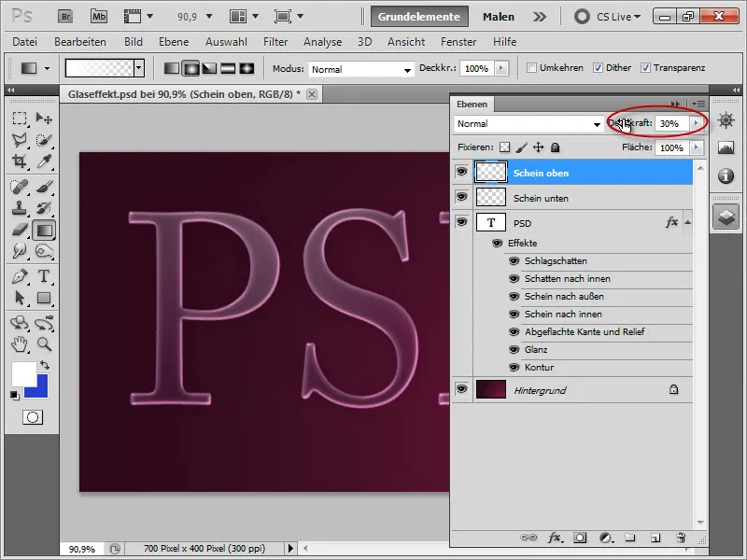Image resolution: width=747 pixels, height=560 pixels.
Task: Select the Crop tool
Action: [20, 161]
